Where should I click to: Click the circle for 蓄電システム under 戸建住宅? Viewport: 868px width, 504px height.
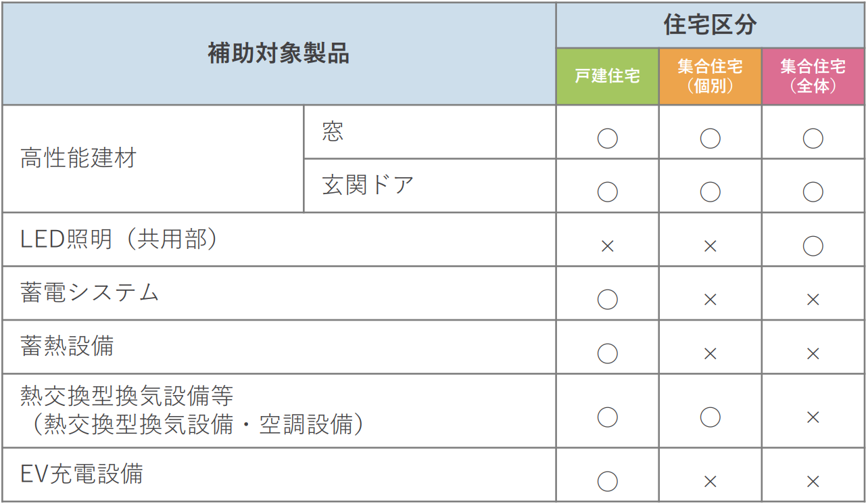coord(607,299)
